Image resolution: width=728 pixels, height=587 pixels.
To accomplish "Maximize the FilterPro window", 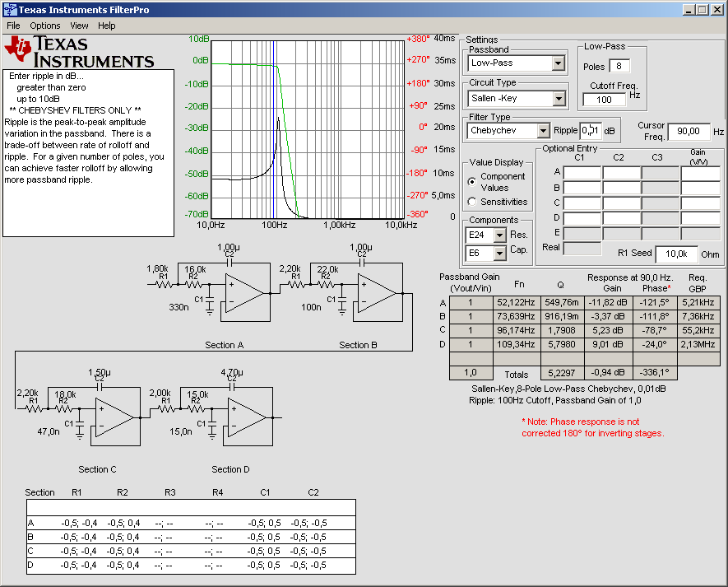I will pyautogui.click(x=702, y=10).
